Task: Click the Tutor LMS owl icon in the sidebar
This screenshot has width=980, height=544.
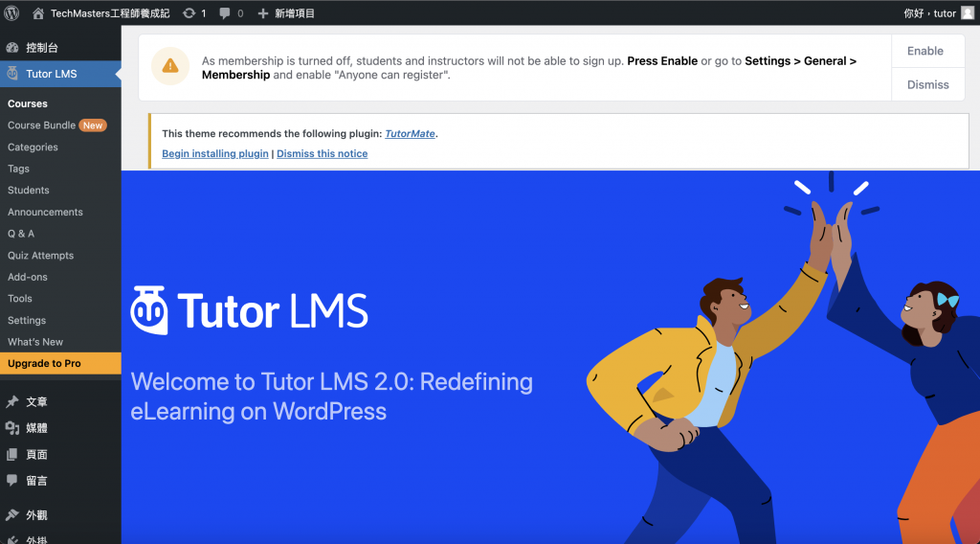Action: coord(12,73)
